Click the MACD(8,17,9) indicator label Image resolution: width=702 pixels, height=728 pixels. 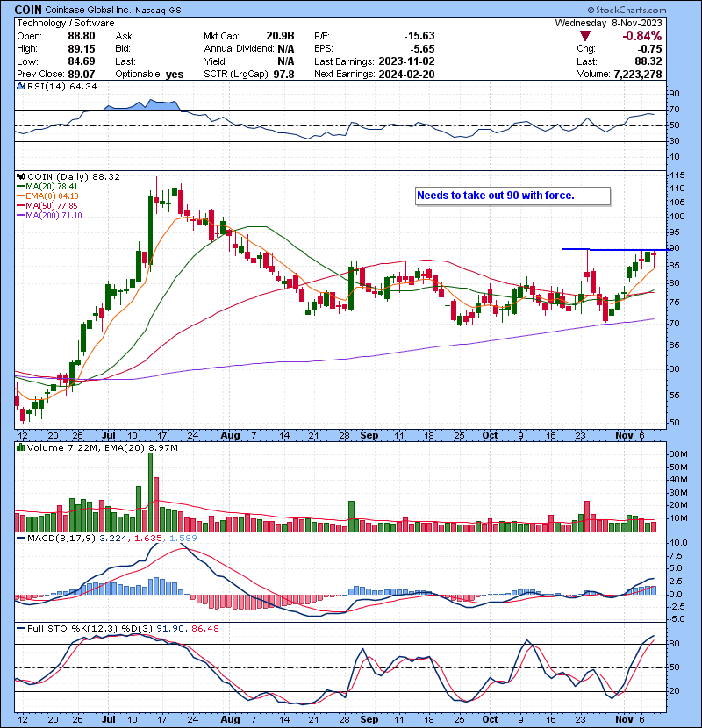click(x=61, y=539)
